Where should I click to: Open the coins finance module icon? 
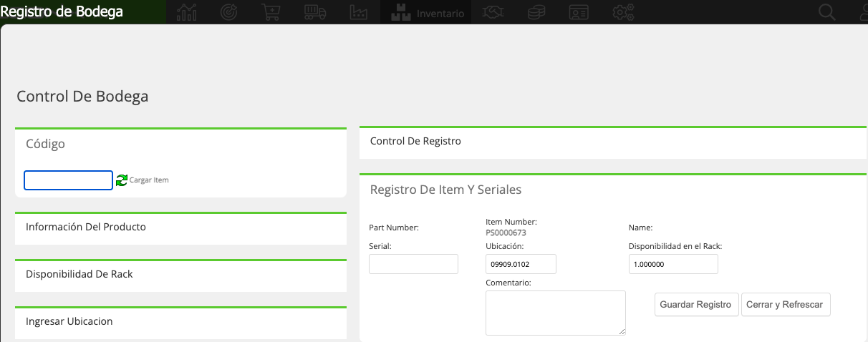pyautogui.click(x=536, y=12)
